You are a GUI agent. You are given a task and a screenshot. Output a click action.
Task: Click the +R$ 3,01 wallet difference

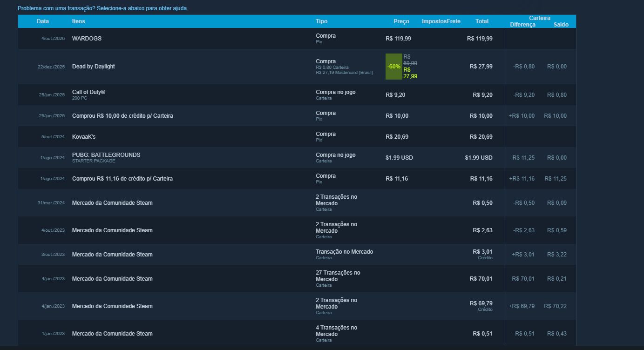coord(523,255)
